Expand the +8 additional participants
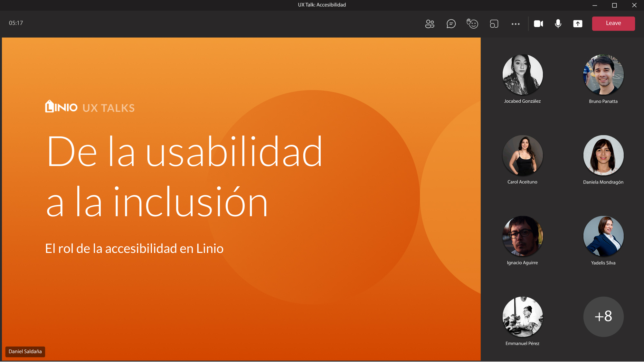The image size is (644, 362). (603, 317)
